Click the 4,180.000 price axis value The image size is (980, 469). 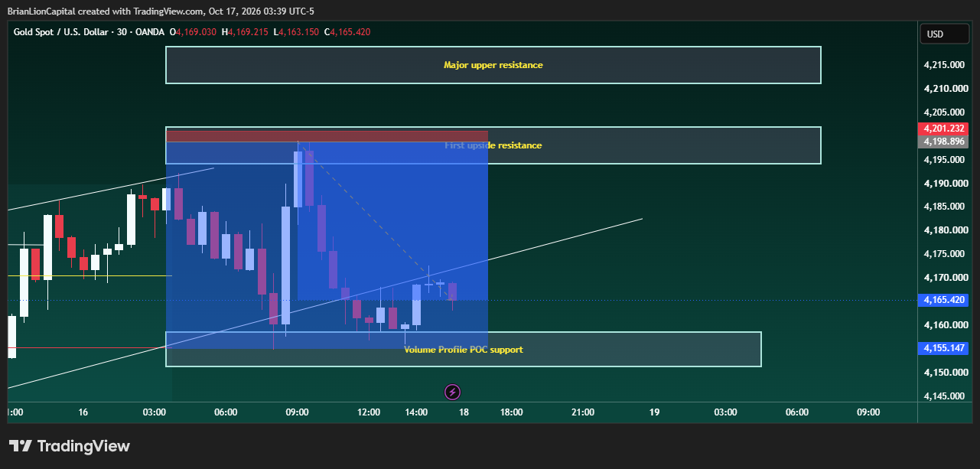(x=943, y=230)
